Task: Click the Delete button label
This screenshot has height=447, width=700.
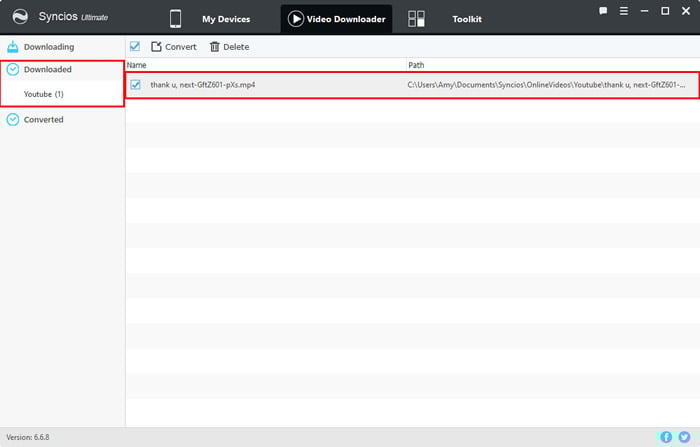Action: [x=236, y=47]
